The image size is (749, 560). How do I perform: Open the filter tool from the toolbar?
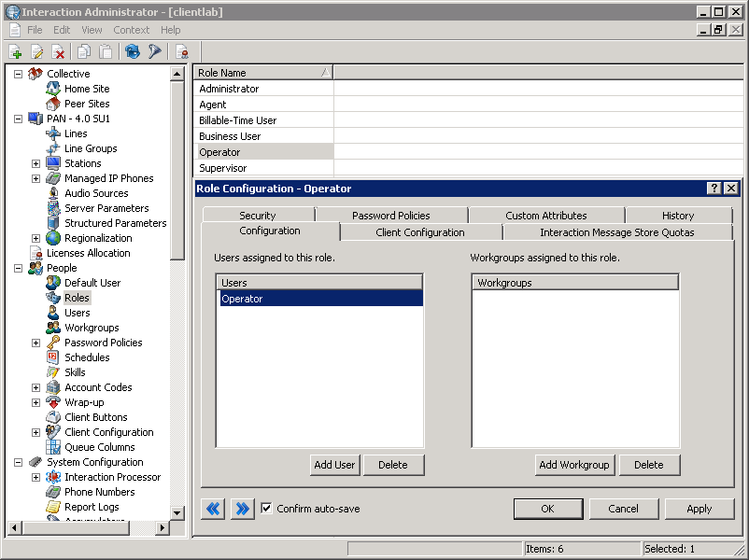pyautogui.click(x=154, y=51)
